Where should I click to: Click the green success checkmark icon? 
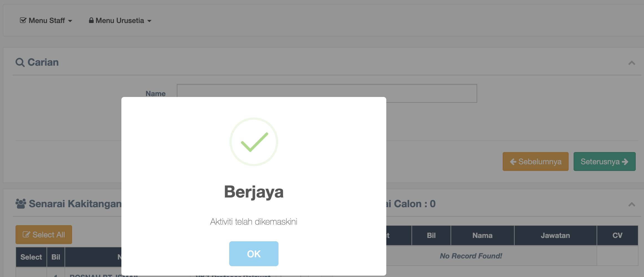click(x=254, y=142)
